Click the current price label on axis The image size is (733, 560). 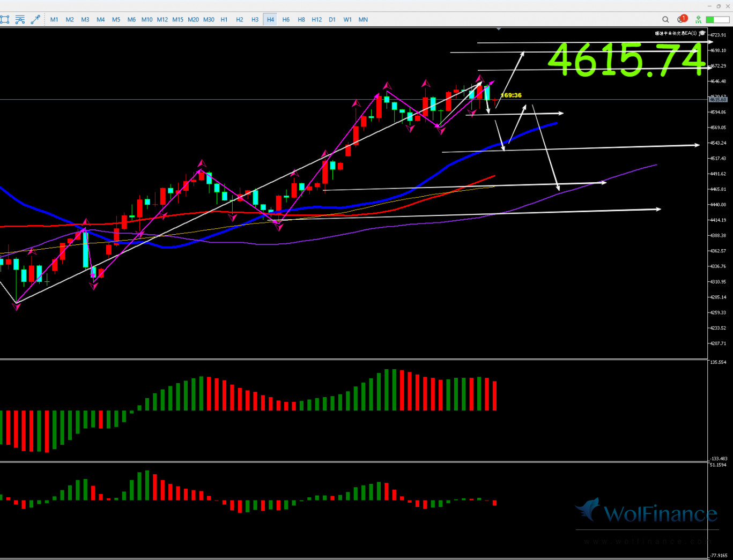click(717, 100)
